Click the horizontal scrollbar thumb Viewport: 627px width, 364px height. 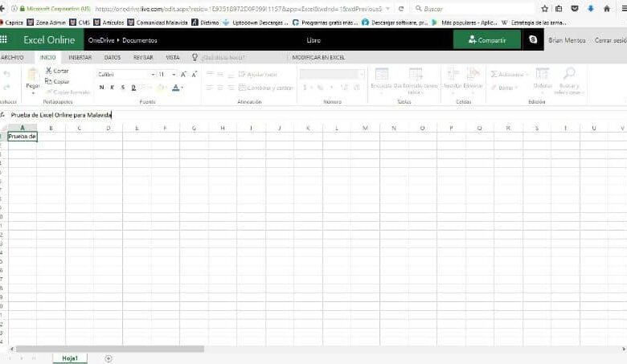[x=110, y=349]
